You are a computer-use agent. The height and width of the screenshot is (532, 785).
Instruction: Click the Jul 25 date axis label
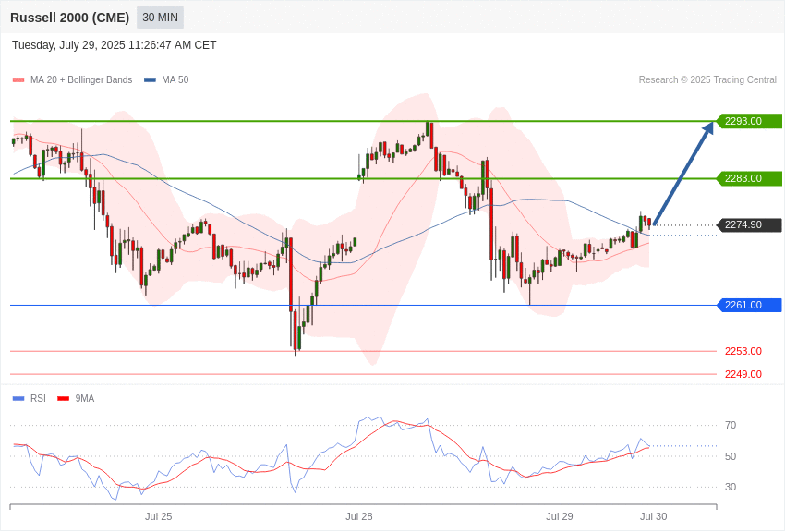click(158, 516)
